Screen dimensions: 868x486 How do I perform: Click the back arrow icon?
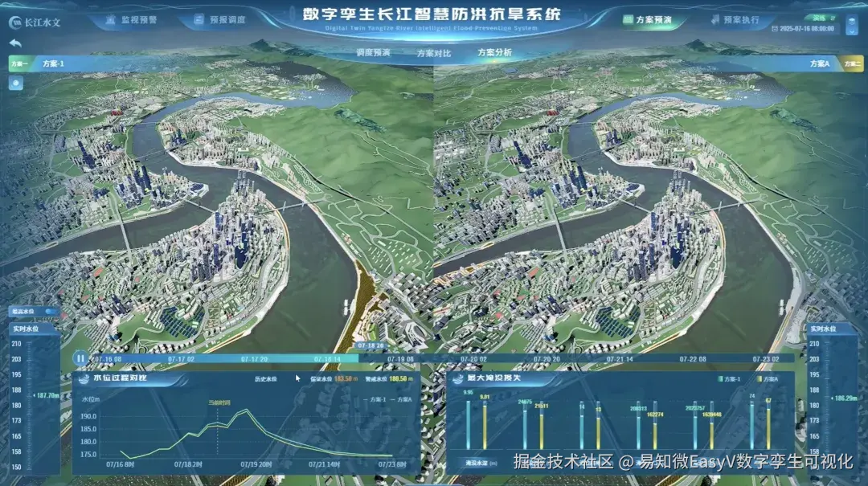[15, 43]
